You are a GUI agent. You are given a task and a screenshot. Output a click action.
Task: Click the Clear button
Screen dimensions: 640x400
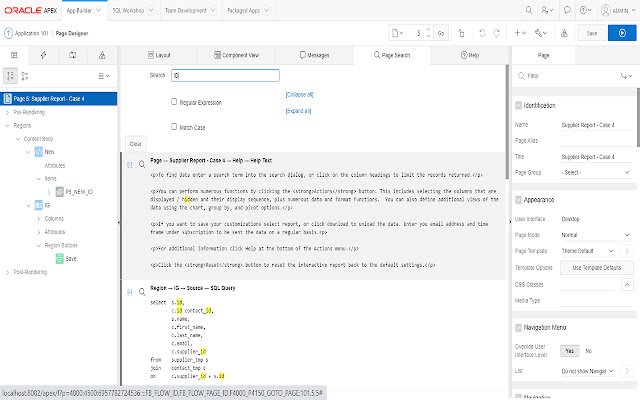point(136,144)
